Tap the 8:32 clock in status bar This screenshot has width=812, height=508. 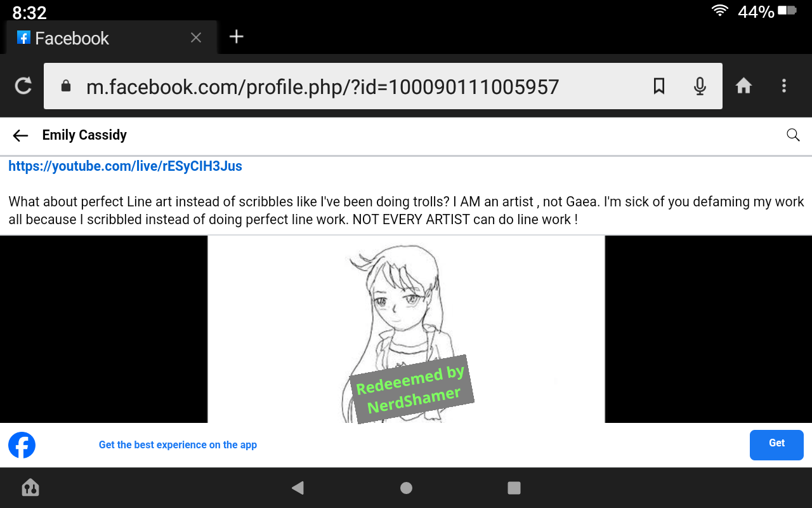click(29, 13)
